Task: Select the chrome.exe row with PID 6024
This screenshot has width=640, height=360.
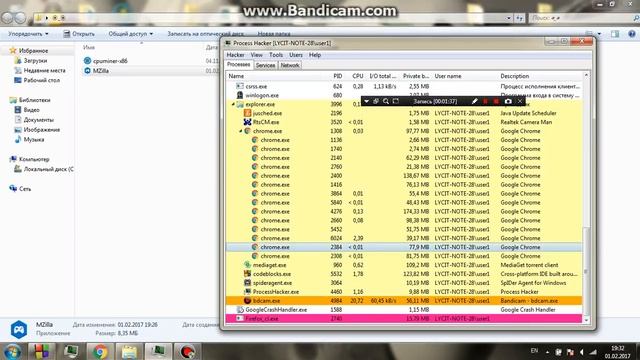Action: click(404, 238)
